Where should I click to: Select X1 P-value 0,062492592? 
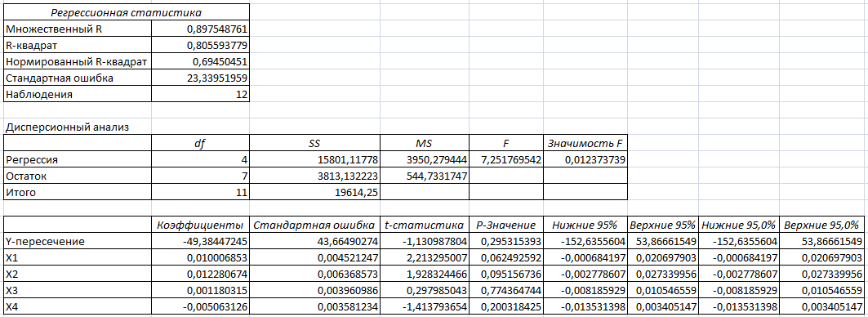point(506,257)
